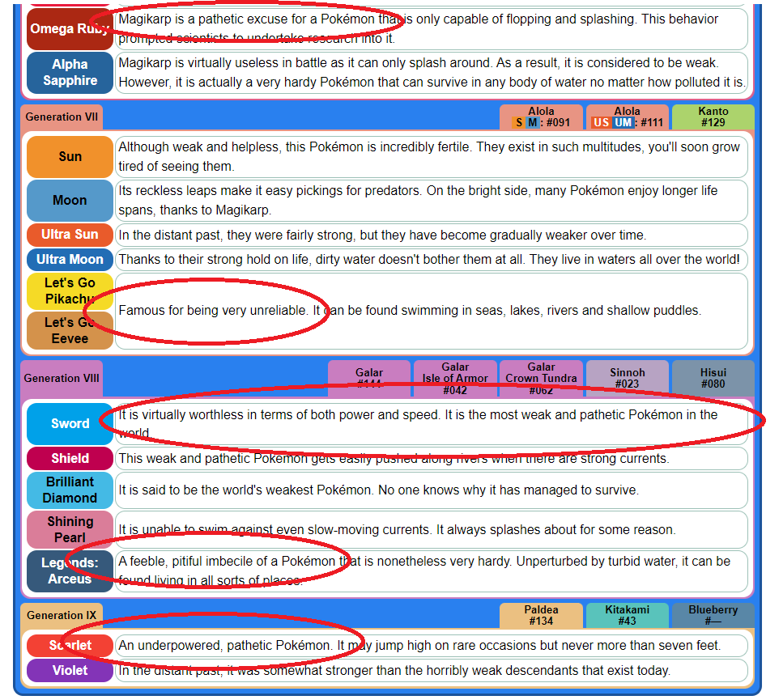Viewport: 783px width, 700px height.
Task: Click the Kanto #129 Pokédex cell
Action: pyautogui.click(x=713, y=117)
